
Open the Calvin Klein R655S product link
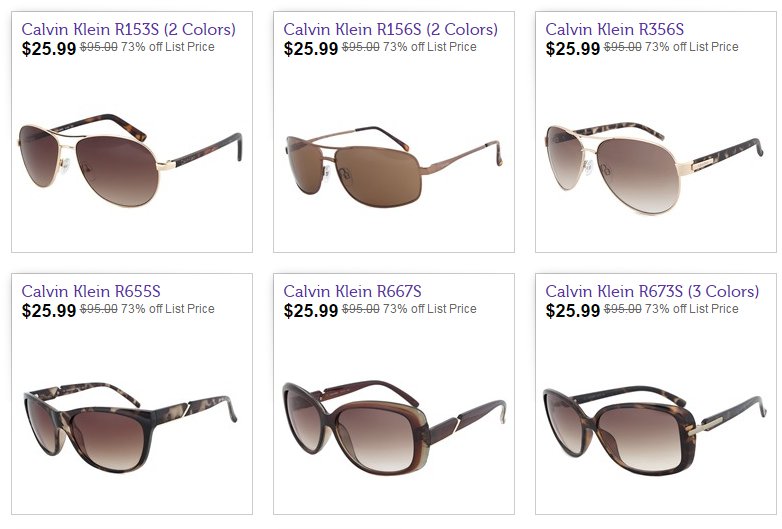point(91,291)
